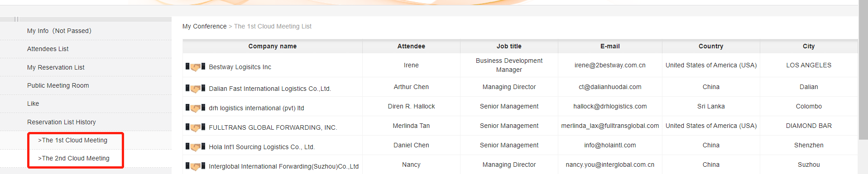The height and width of the screenshot is (174, 868).
Task: Expand Reservation List History section
Action: tap(62, 122)
